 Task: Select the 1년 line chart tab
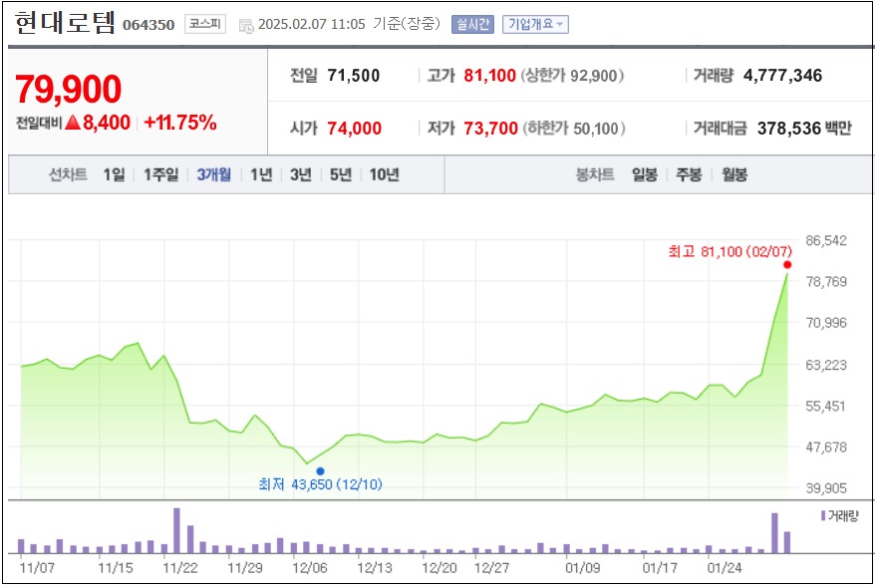(x=261, y=174)
